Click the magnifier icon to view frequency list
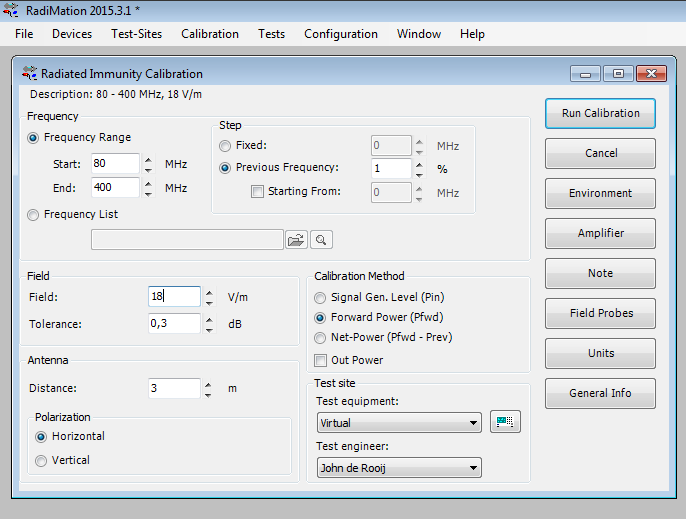 click(321, 240)
